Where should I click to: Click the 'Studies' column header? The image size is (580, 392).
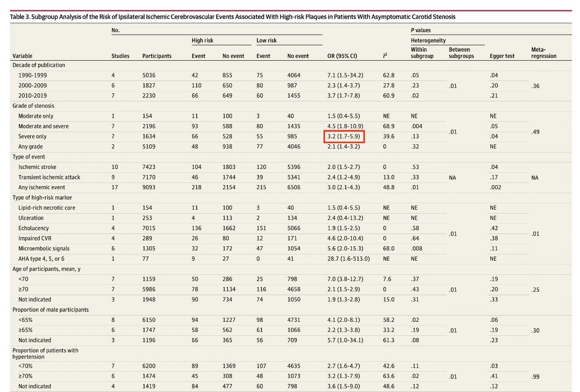121,56
